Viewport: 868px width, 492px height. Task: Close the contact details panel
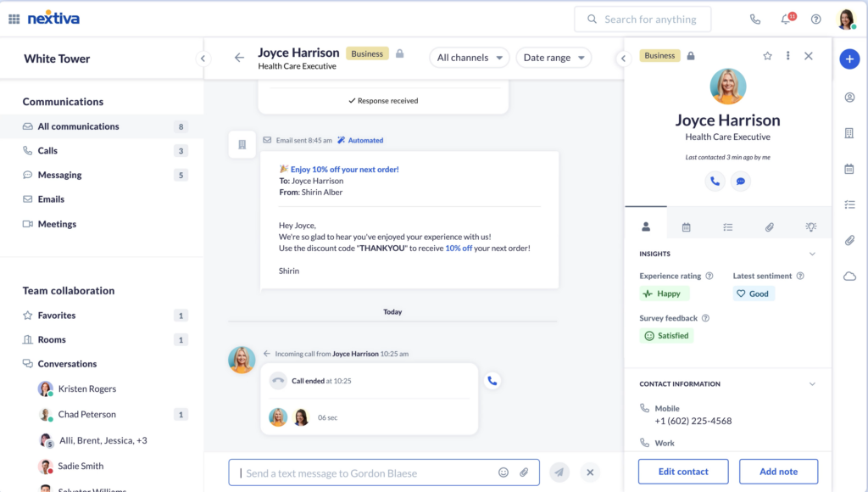click(x=809, y=56)
